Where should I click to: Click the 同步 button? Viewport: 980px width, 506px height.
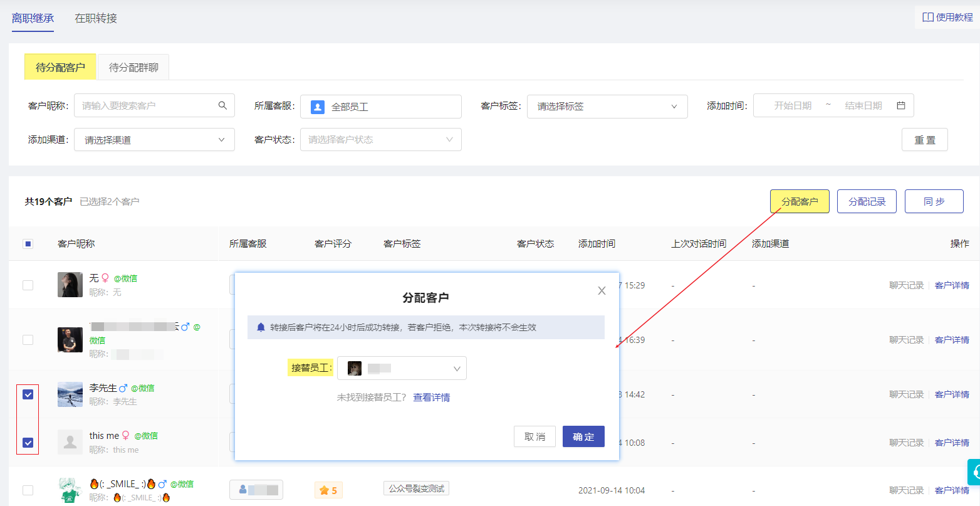click(x=934, y=201)
